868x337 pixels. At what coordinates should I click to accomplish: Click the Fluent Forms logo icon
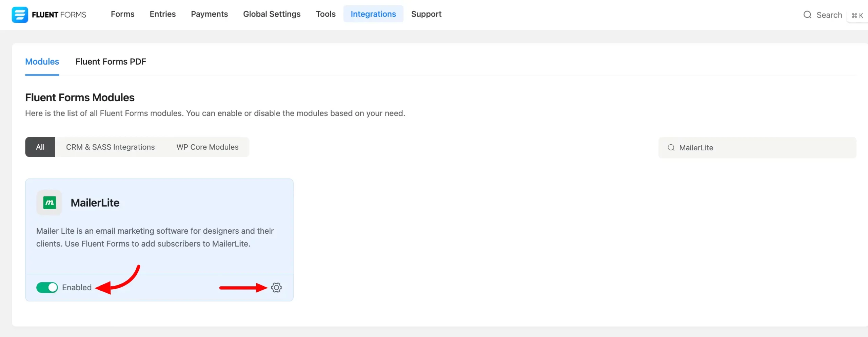20,15
